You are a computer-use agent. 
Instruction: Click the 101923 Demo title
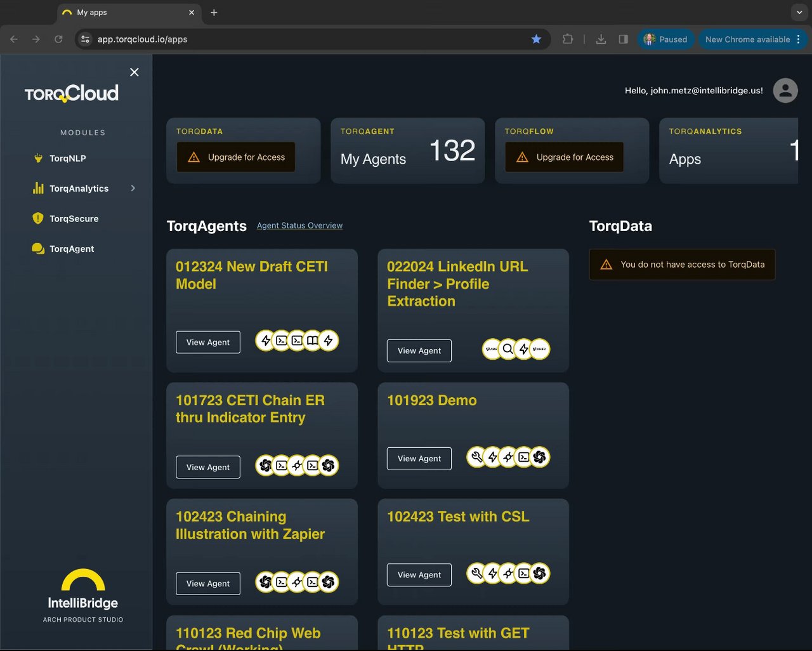tap(432, 400)
